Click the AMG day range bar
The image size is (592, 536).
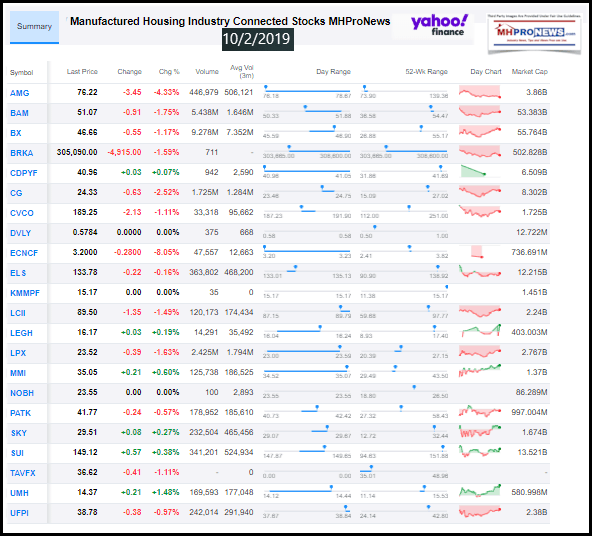click(x=307, y=91)
